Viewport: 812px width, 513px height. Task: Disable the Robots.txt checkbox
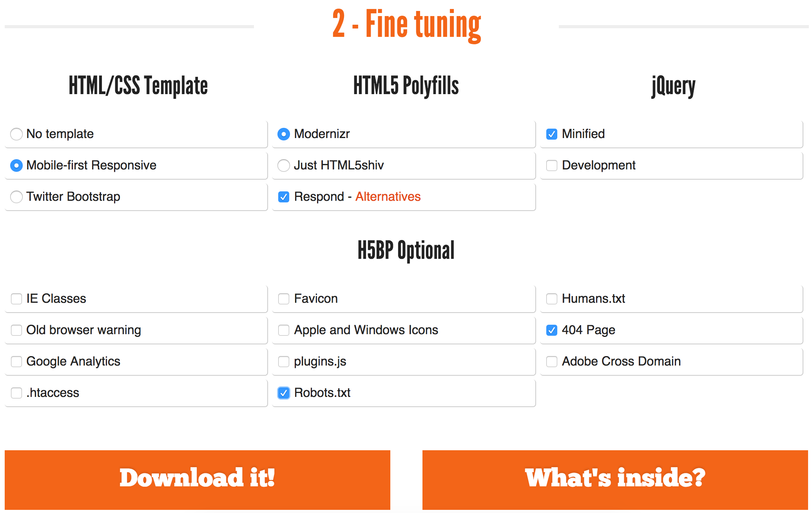[x=283, y=392]
